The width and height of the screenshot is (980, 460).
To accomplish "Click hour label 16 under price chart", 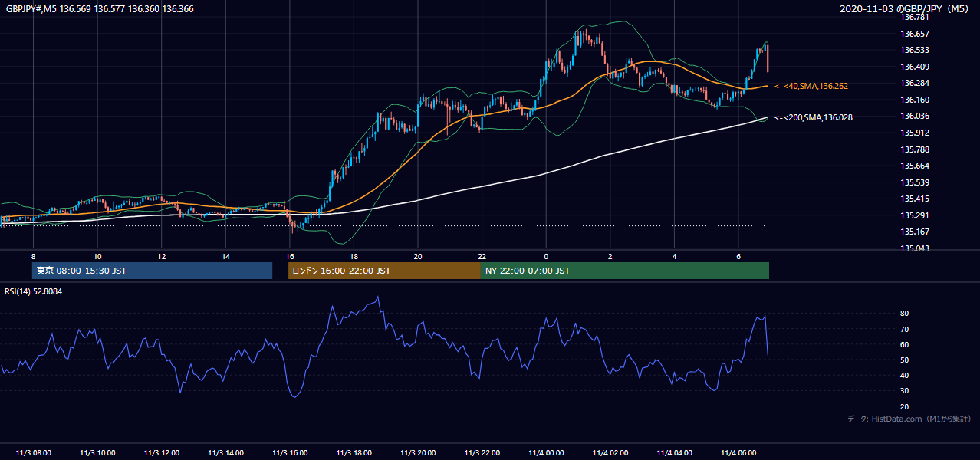I will [x=290, y=256].
